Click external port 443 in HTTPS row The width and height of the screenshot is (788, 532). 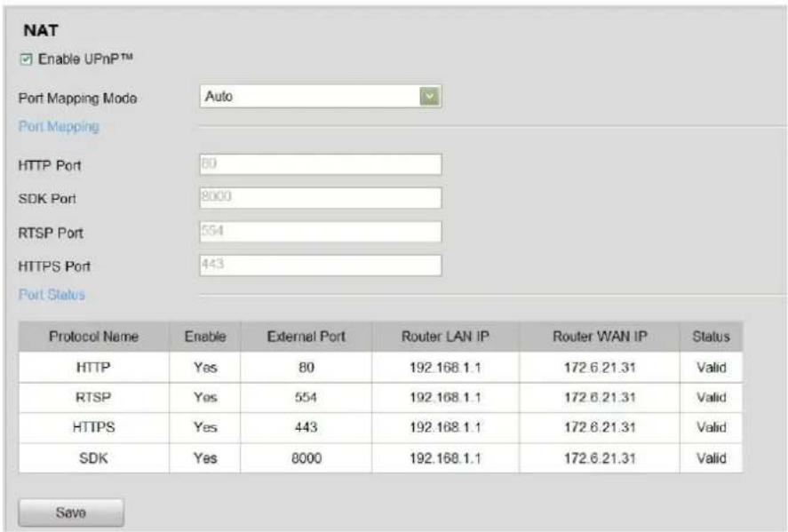306,427
